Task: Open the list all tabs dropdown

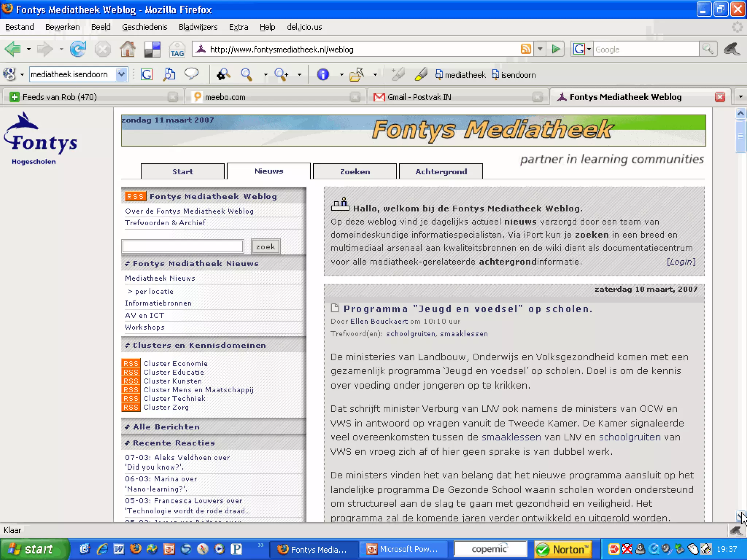Action: [740, 97]
